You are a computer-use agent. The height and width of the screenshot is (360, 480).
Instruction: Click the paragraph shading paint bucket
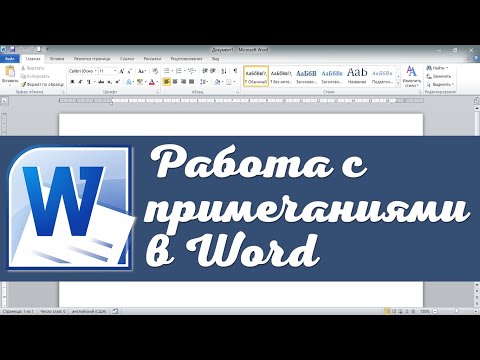(x=217, y=82)
